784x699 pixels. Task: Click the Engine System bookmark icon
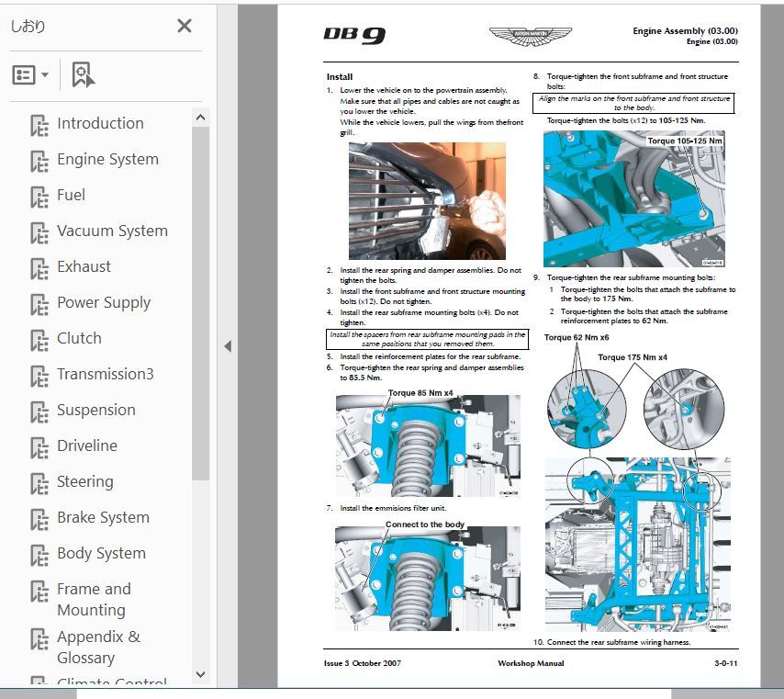pyautogui.click(x=39, y=161)
